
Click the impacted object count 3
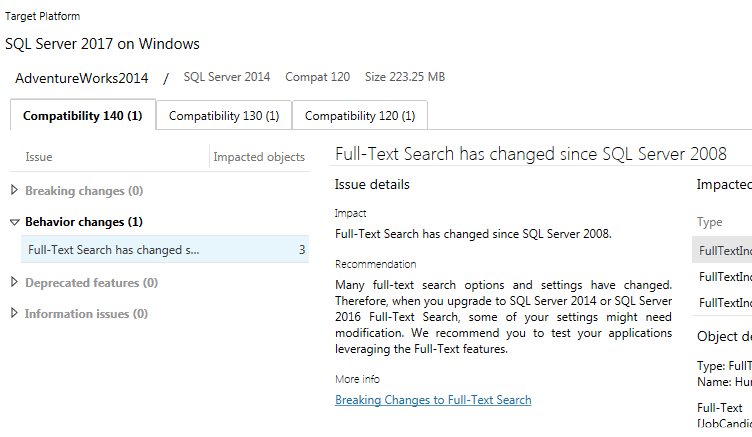pyautogui.click(x=302, y=249)
